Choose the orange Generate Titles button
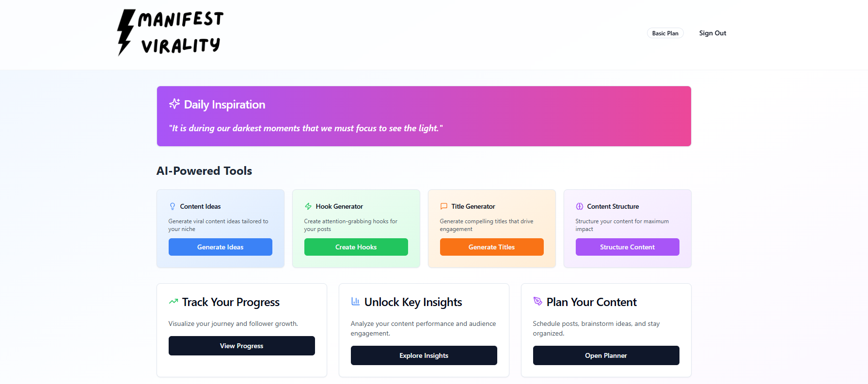Image resolution: width=868 pixels, height=384 pixels. 492,247
